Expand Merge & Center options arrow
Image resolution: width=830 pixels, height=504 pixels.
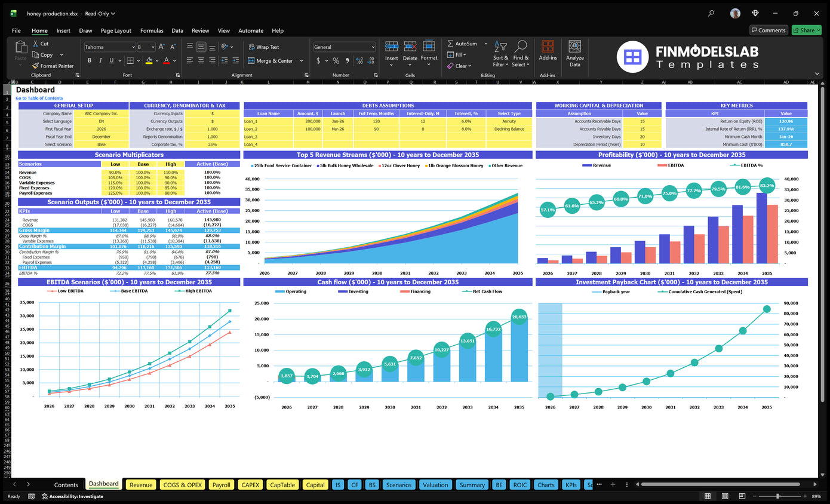pyautogui.click(x=301, y=61)
